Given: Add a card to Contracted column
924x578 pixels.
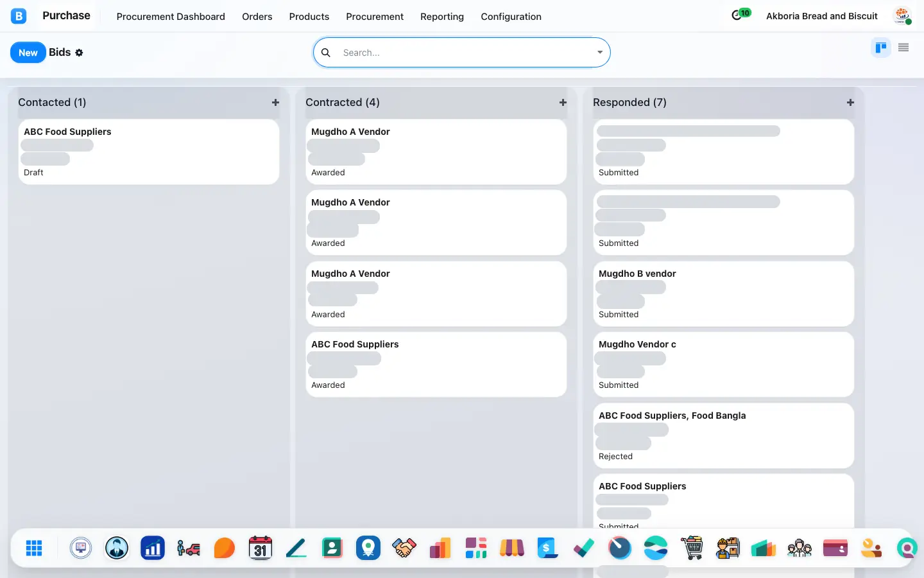Looking at the screenshot, I should coord(563,102).
